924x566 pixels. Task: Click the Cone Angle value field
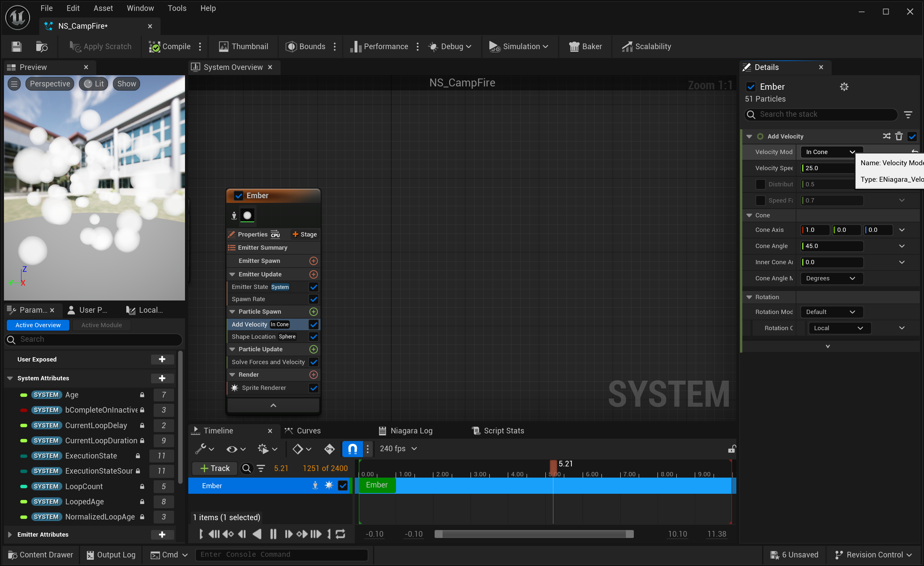click(x=832, y=246)
